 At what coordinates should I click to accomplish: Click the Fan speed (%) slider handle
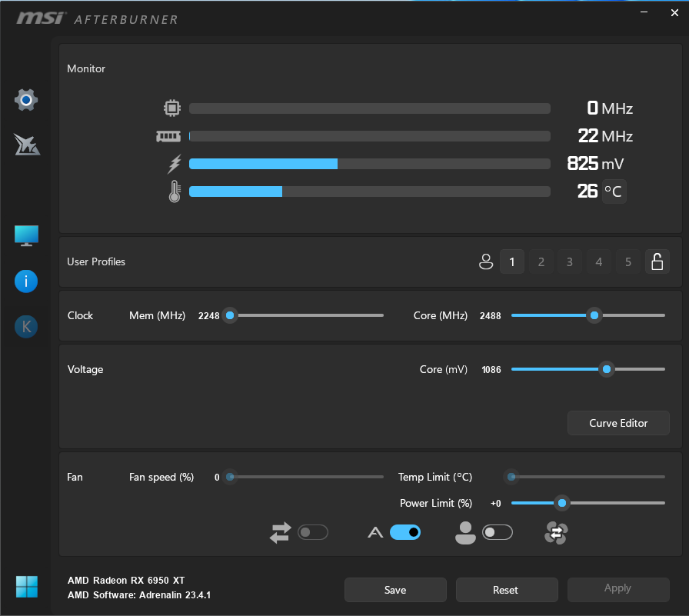(x=230, y=477)
